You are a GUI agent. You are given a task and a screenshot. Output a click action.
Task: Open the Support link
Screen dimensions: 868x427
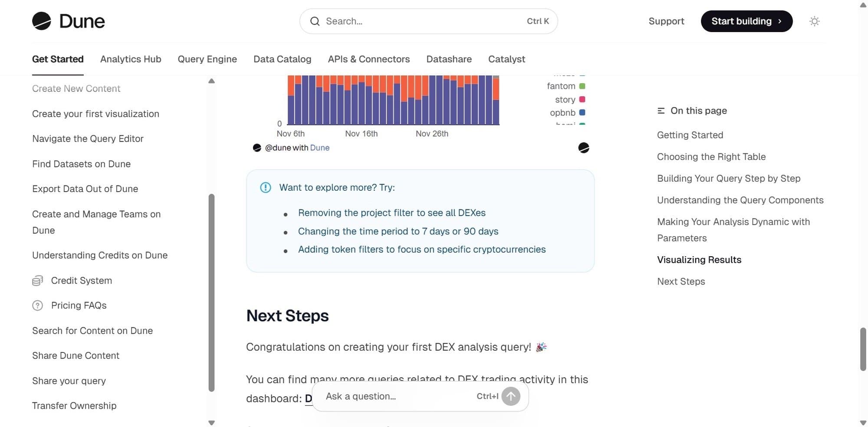click(666, 21)
